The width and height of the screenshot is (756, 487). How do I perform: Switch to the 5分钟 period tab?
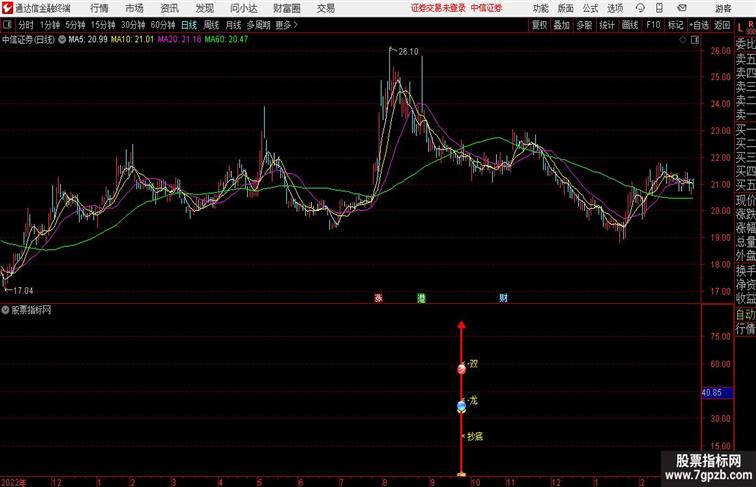(75, 25)
